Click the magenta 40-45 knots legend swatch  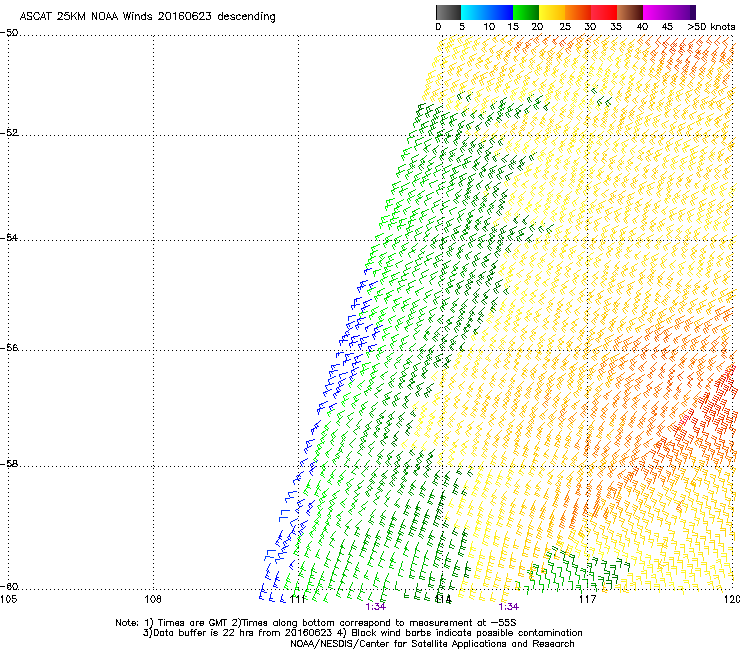pyautogui.click(x=656, y=12)
